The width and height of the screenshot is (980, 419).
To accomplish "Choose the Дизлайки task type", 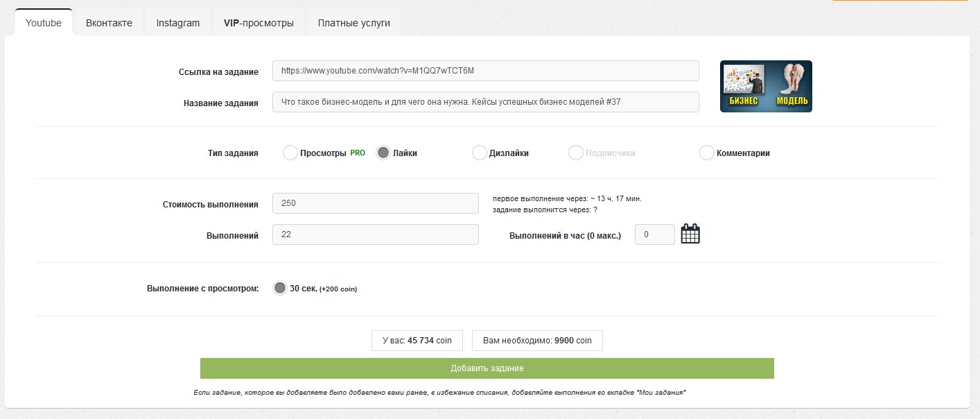I will point(479,153).
